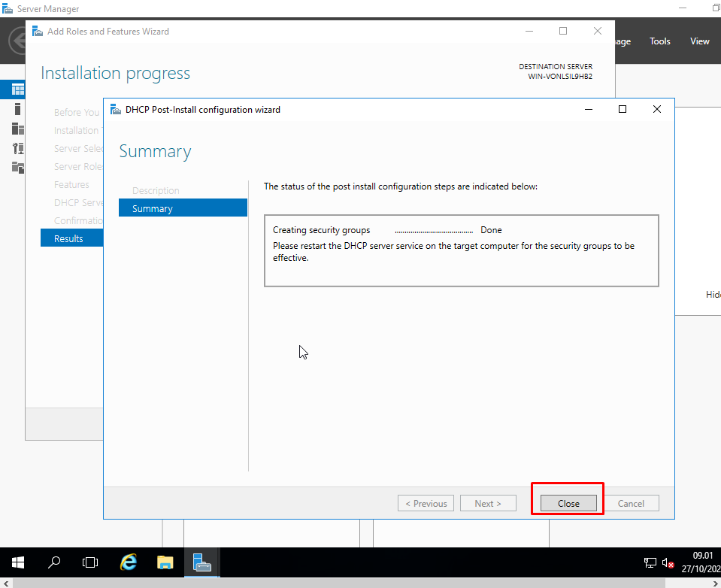The height and width of the screenshot is (588, 721).
Task: Click the Installation progress heading
Action: (116, 73)
